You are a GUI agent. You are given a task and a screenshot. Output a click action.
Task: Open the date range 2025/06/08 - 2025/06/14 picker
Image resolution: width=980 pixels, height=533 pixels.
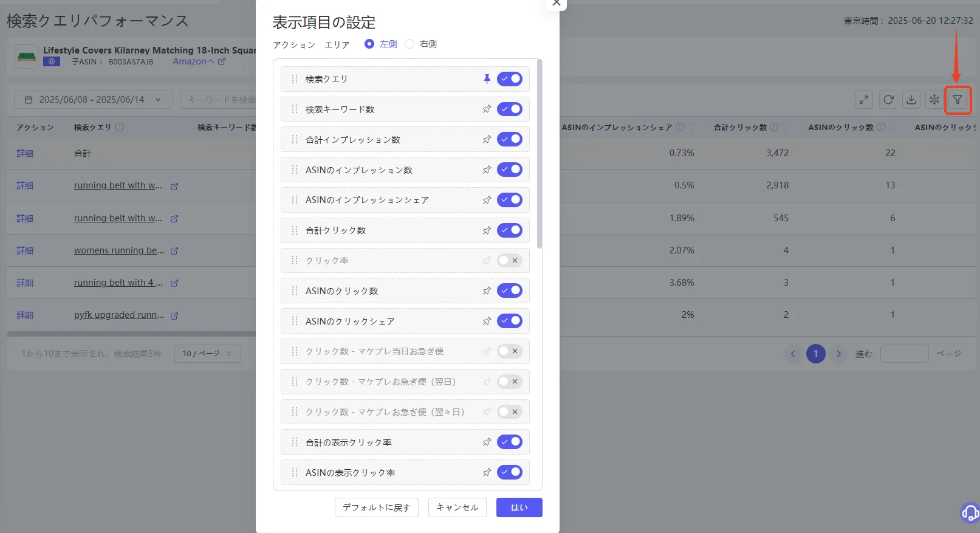coord(93,100)
